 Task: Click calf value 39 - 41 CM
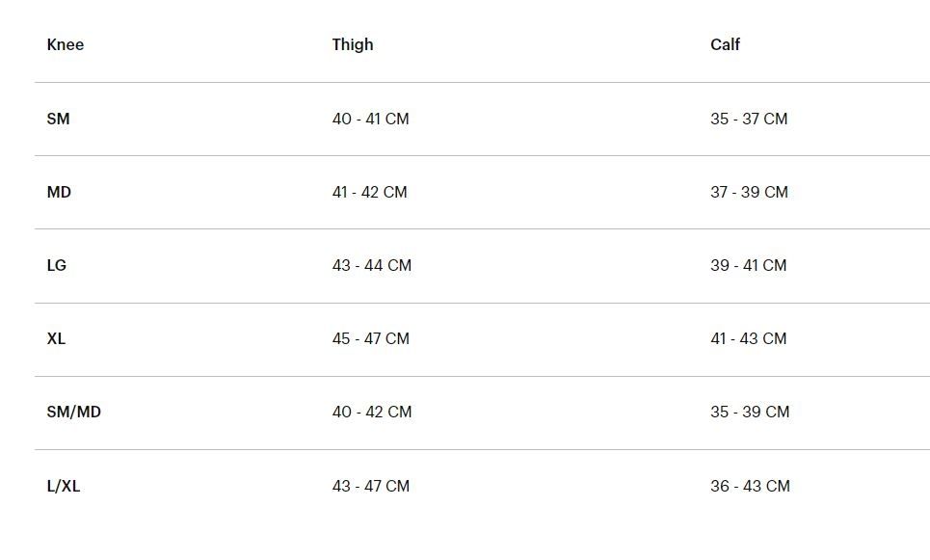pyautogui.click(x=748, y=265)
